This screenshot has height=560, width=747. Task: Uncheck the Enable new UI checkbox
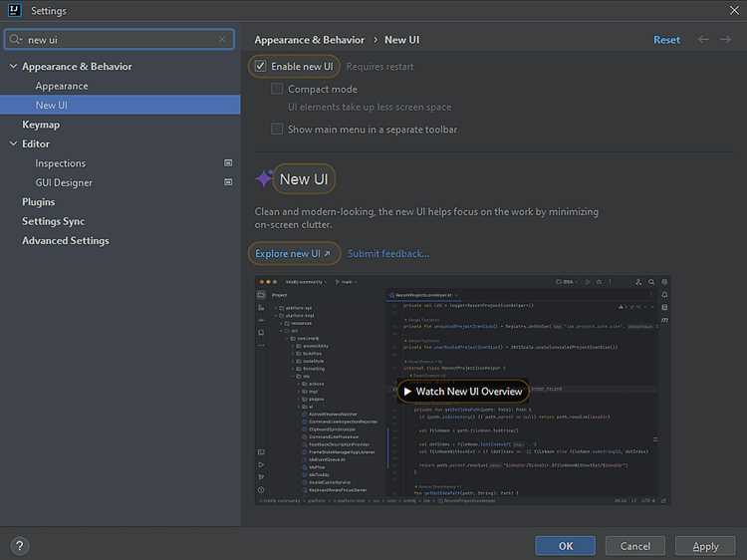[260, 66]
